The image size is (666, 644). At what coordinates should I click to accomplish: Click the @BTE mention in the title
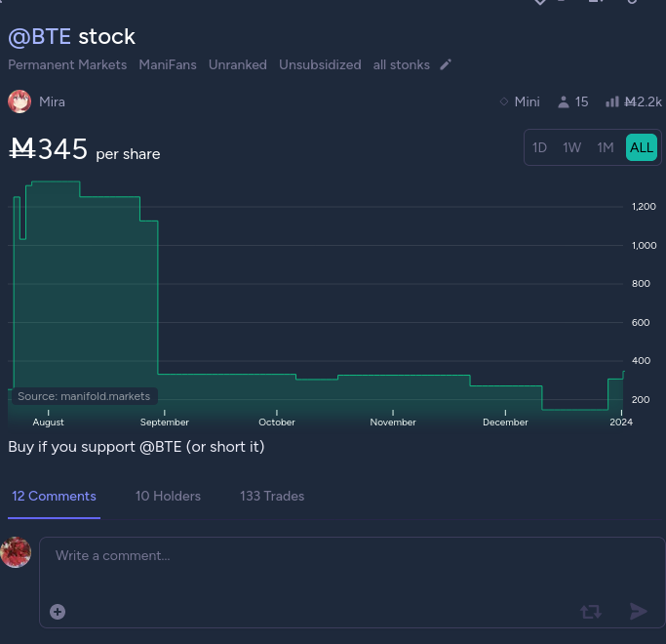pos(40,36)
